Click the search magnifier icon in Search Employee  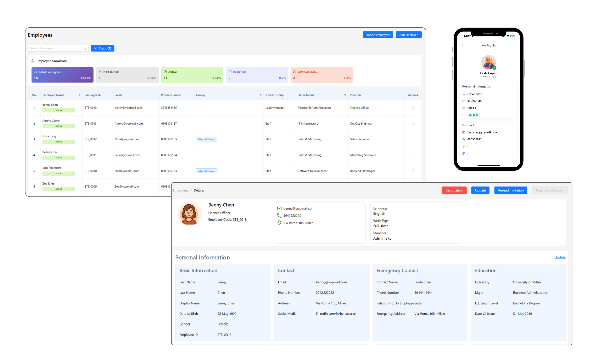(84, 48)
